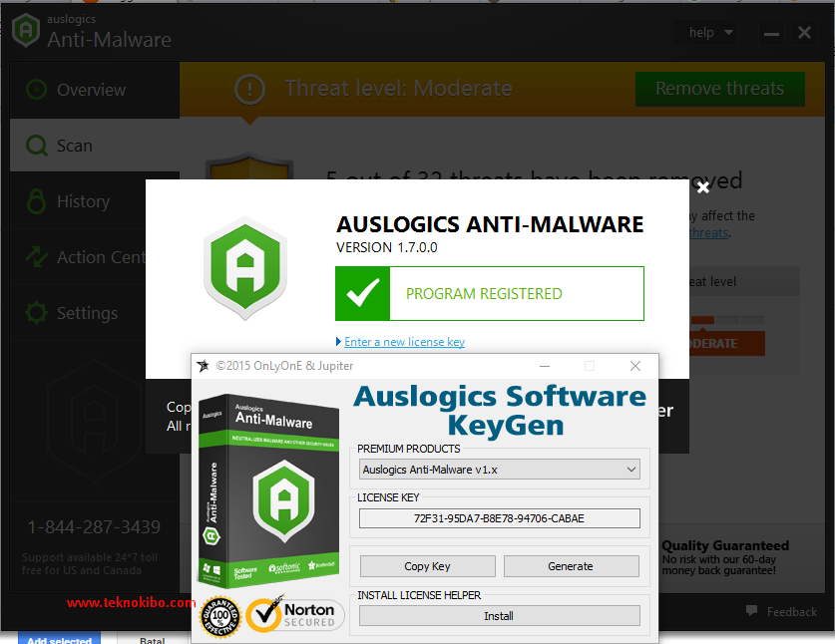
Task: Click the Feedback link at the bottom right
Action: pos(791,611)
